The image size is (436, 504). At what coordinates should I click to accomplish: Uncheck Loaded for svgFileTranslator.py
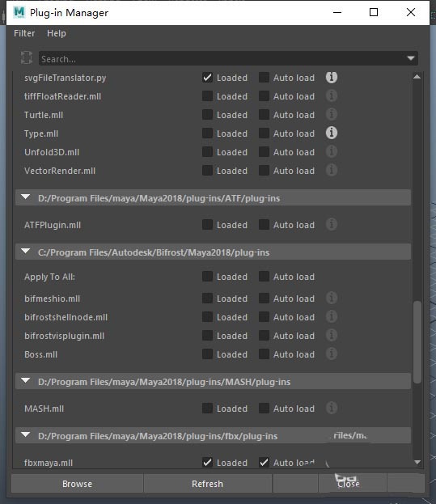(x=207, y=78)
